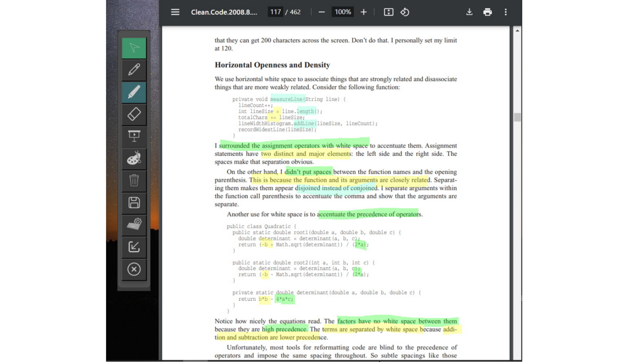Open the color palette tool
Screen dimensions: 644x362
[x=134, y=159]
